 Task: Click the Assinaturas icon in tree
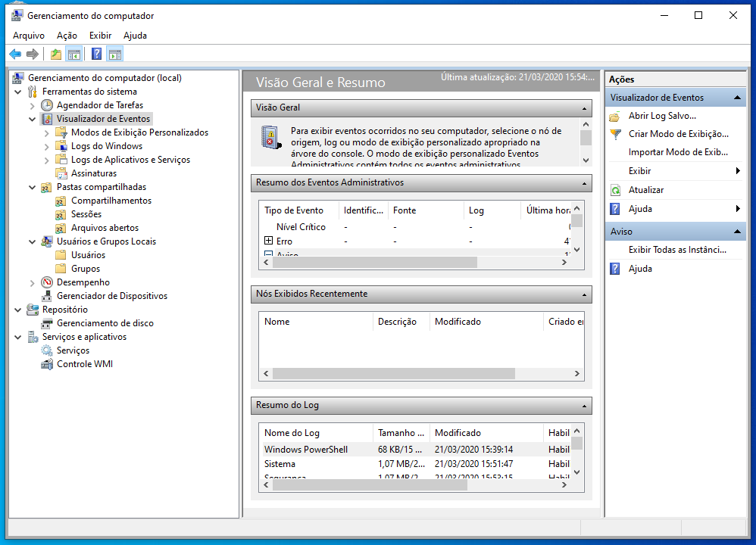point(61,173)
